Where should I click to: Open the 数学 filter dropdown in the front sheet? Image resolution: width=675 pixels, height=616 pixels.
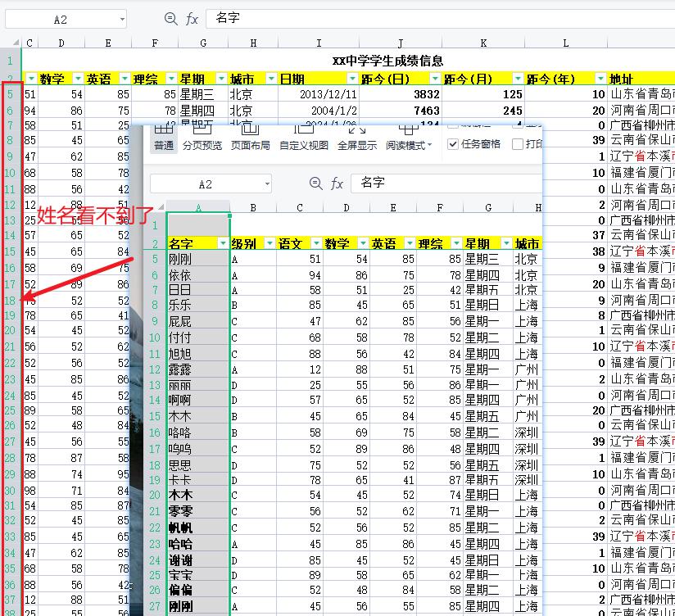tap(364, 243)
